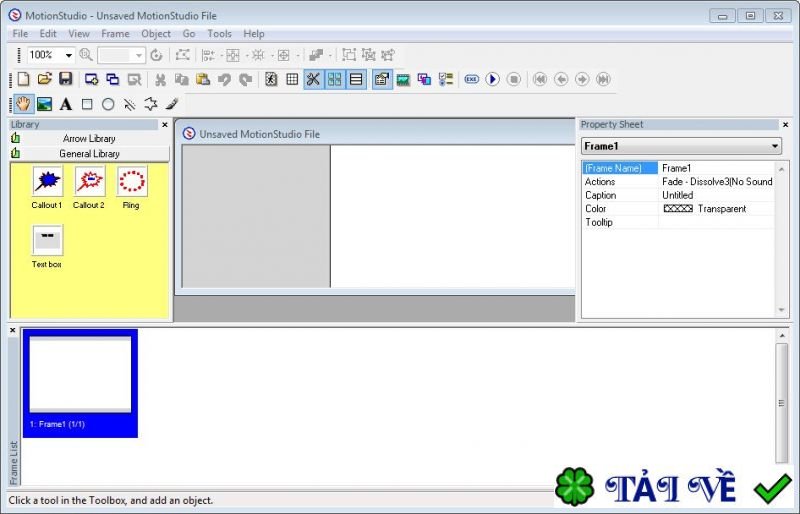Screen dimensions: 800x514
Task: Toggle the grid display
Action: point(292,79)
